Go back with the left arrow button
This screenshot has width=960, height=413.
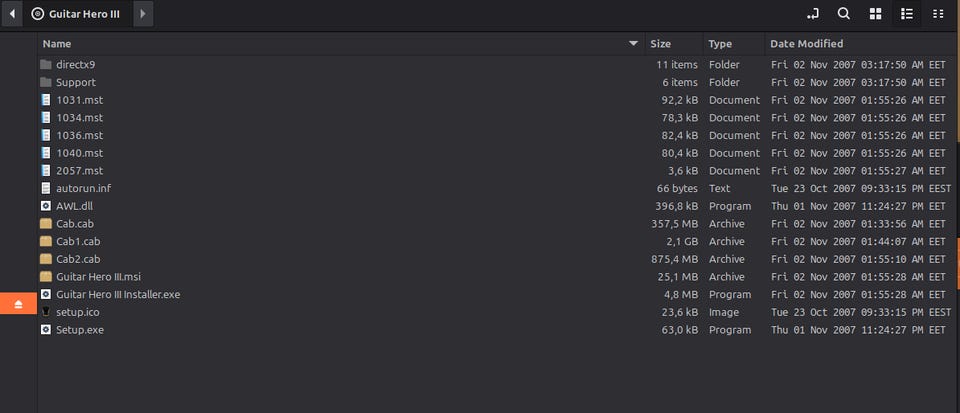point(12,13)
